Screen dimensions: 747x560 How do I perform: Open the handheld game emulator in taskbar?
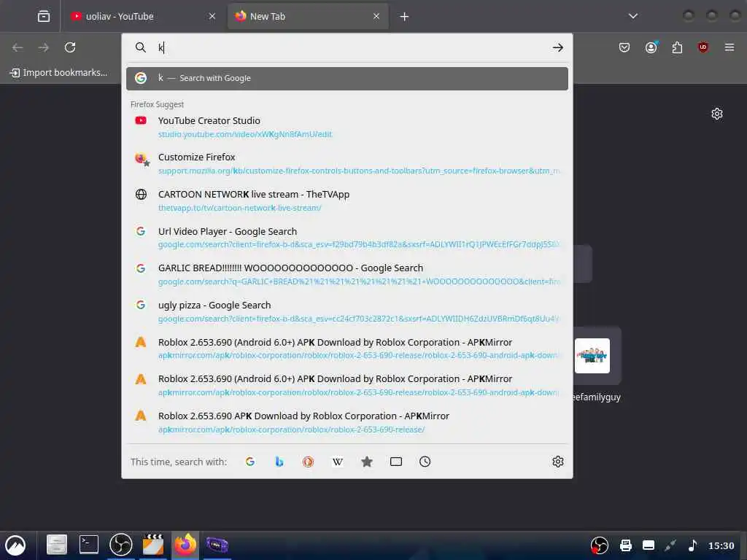217,545
